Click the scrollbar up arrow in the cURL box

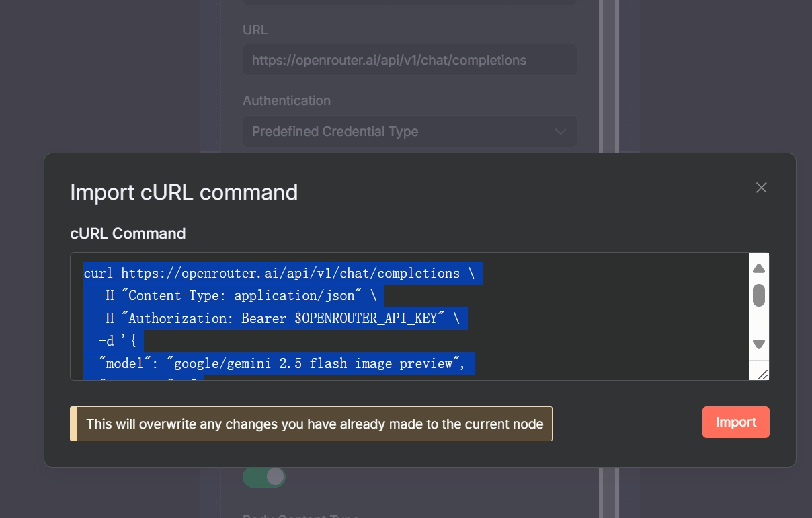[758, 268]
